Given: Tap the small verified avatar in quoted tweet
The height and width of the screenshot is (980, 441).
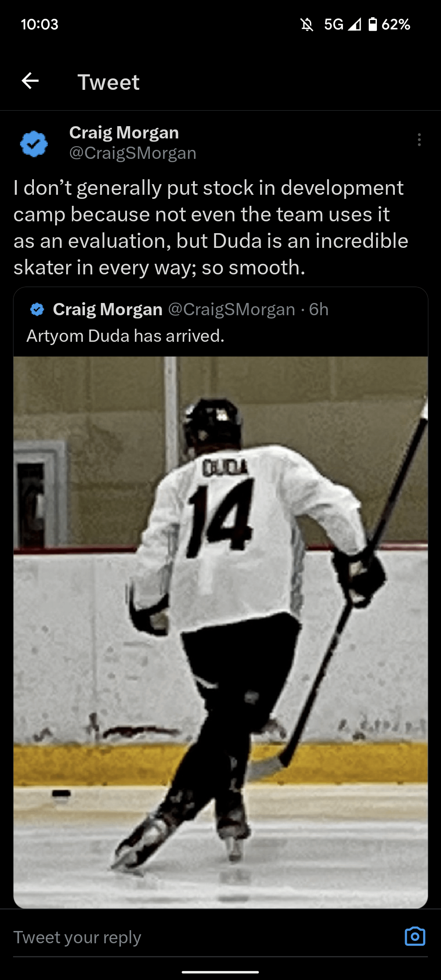Looking at the screenshot, I should click(37, 310).
